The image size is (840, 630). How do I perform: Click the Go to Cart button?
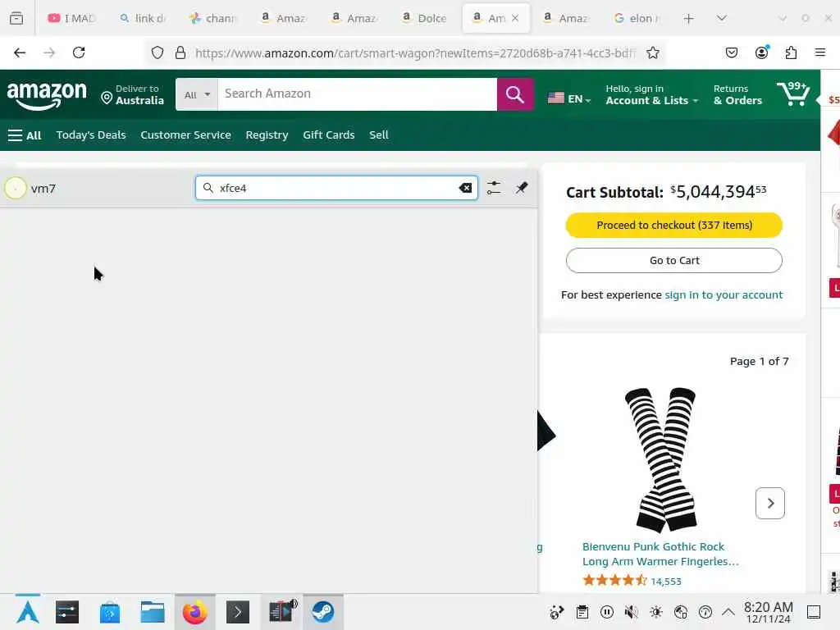coord(674,260)
